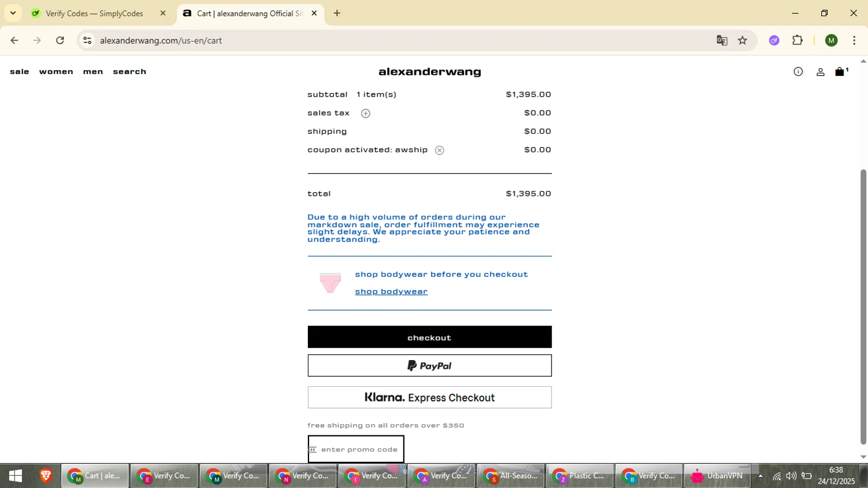Open the men menu
This screenshot has width=868, height=488.
[93, 72]
